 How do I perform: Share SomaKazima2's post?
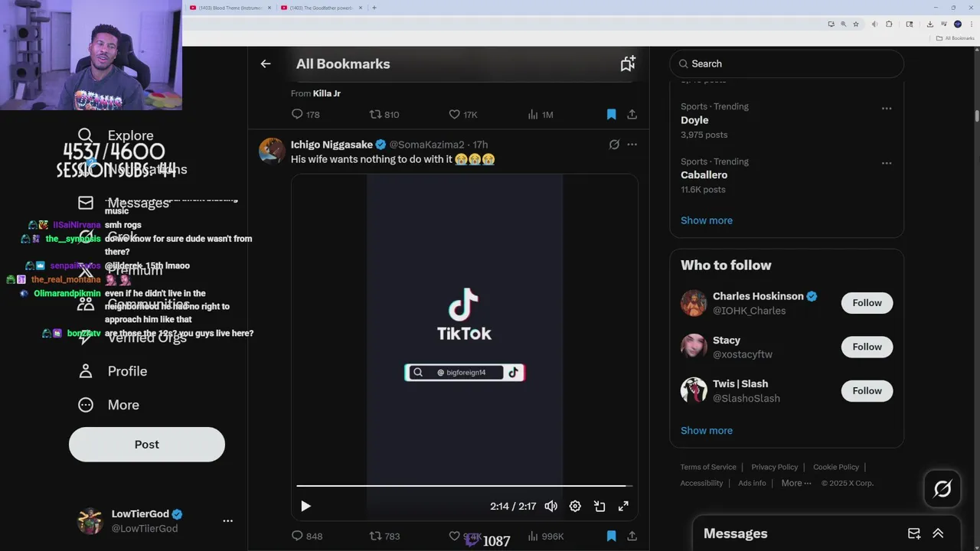click(x=632, y=536)
